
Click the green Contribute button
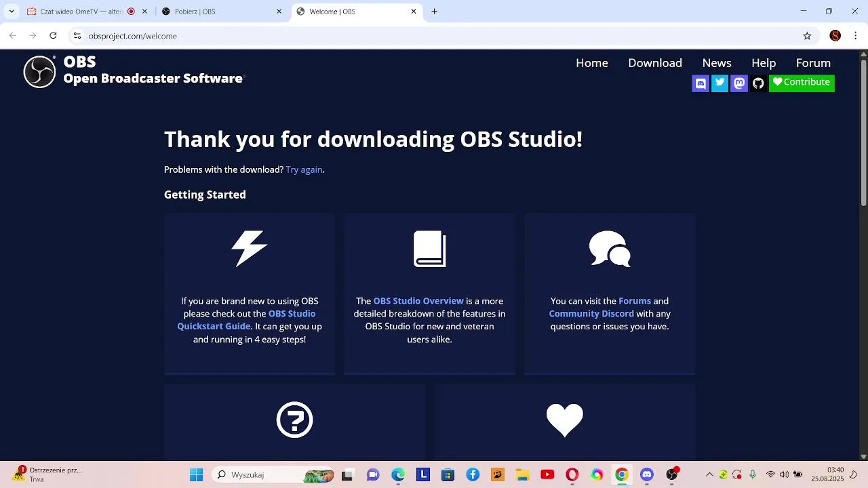802,83
